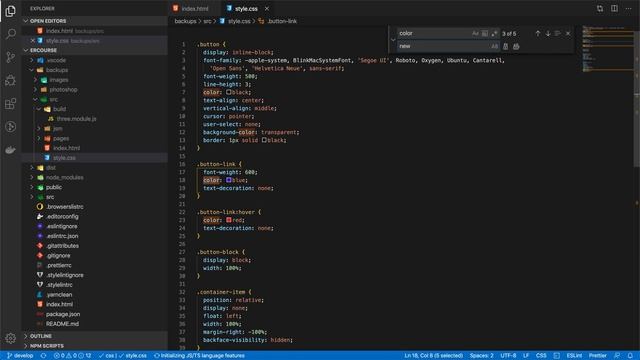640x360 pixels.
Task: Open the red color swatch on line 23
Action: pyautogui.click(x=229, y=220)
